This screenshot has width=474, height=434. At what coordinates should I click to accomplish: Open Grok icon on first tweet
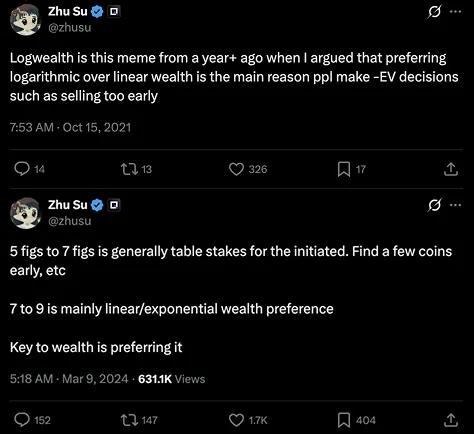(434, 12)
